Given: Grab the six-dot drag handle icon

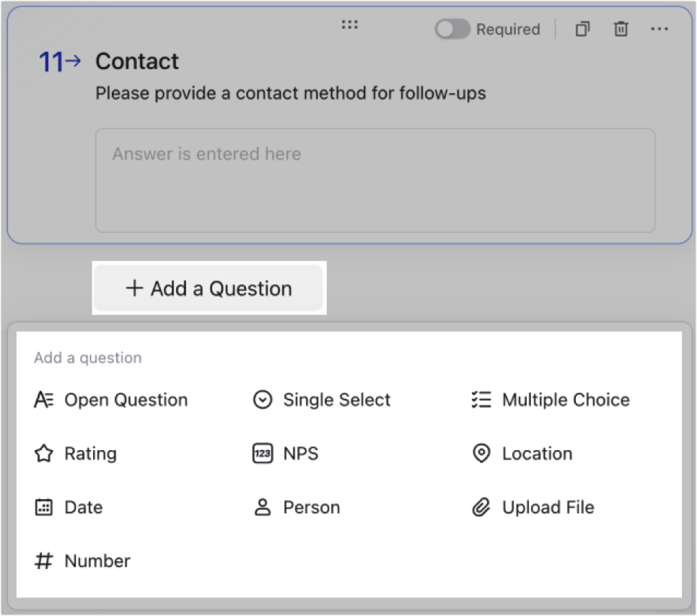Looking at the screenshot, I should pyautogui.click(x=350, y=25).
